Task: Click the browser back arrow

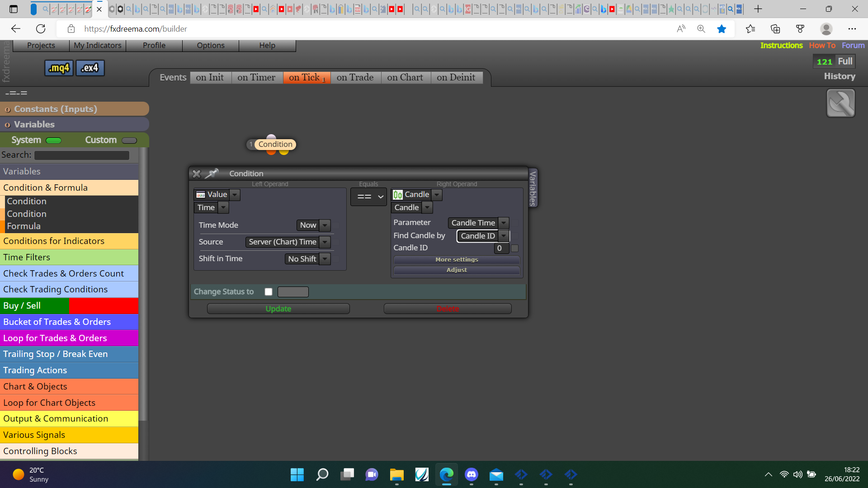Action: pos(16,29)
